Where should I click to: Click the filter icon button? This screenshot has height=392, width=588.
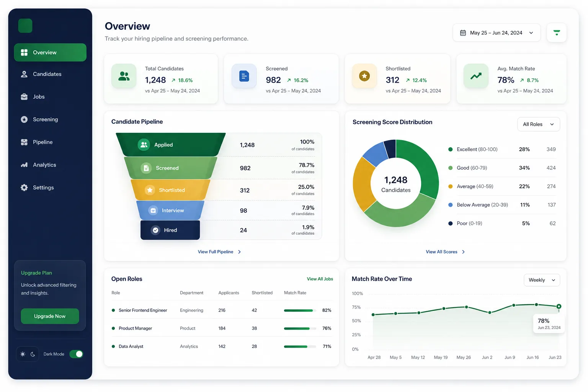click(557, 33)
